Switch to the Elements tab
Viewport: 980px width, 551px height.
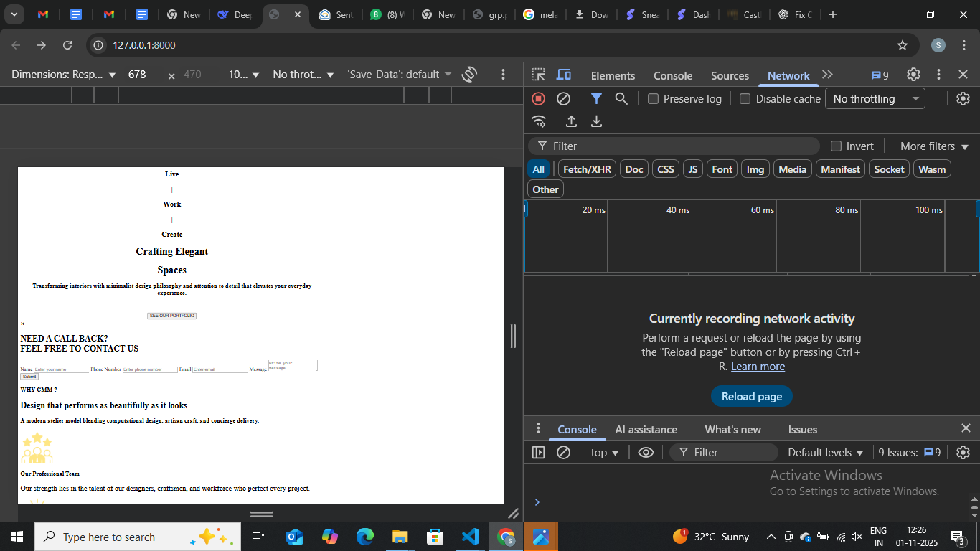[x=613, y=76]
